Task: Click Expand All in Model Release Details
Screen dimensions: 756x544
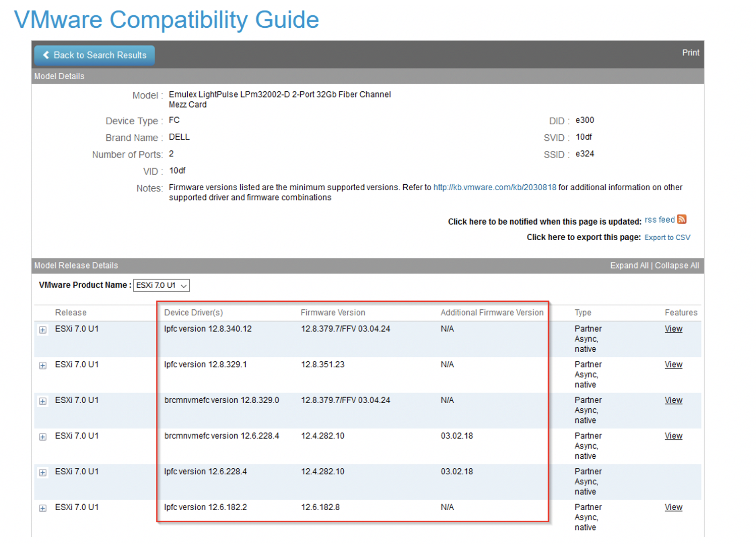Action: (629, 265)
